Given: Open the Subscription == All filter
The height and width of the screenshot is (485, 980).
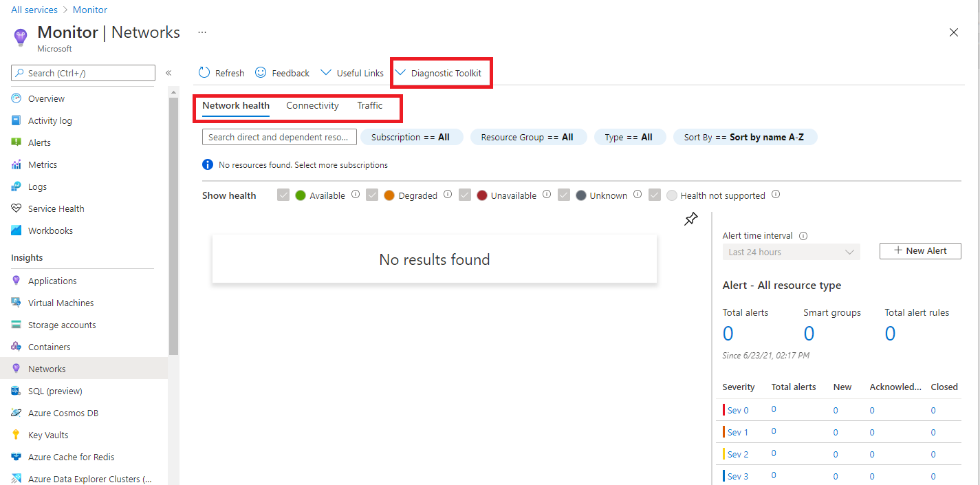Looking at the screenshot, I should point(411,137).
